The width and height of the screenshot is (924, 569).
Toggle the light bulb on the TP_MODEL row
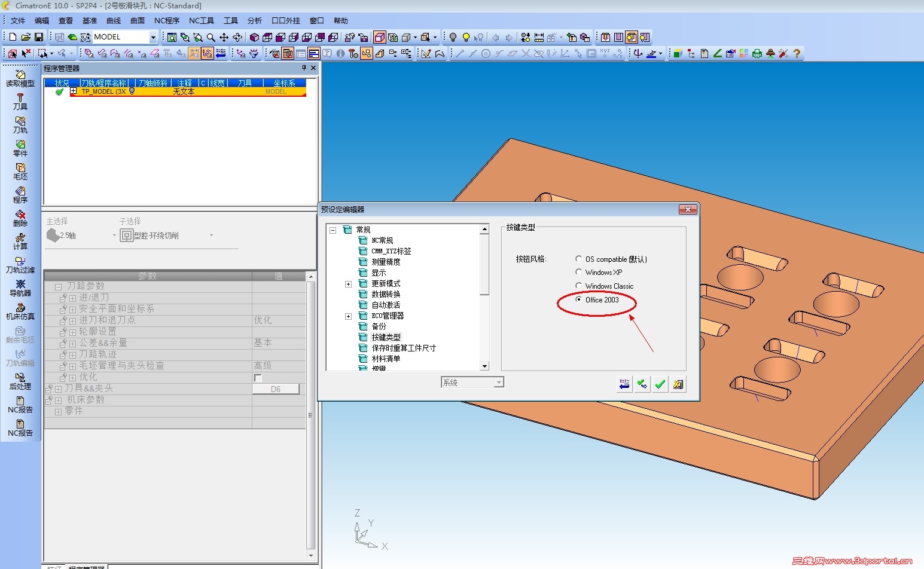tap(132, 91)
